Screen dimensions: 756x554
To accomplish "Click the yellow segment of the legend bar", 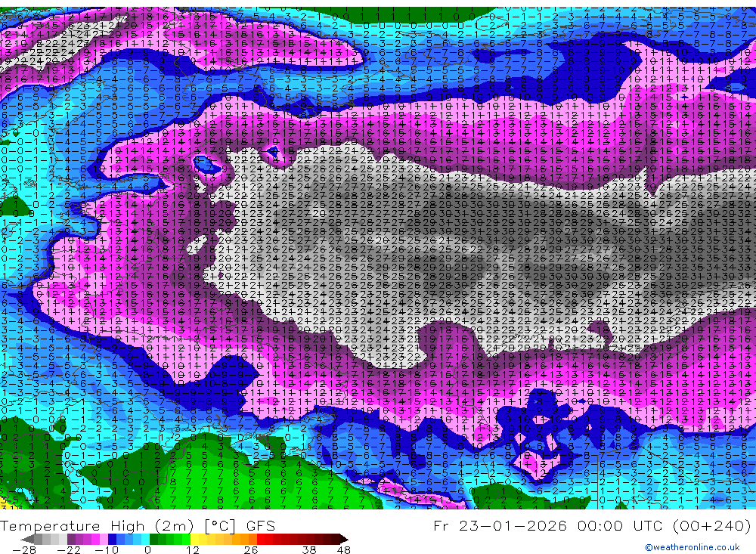I will (194, 539).
